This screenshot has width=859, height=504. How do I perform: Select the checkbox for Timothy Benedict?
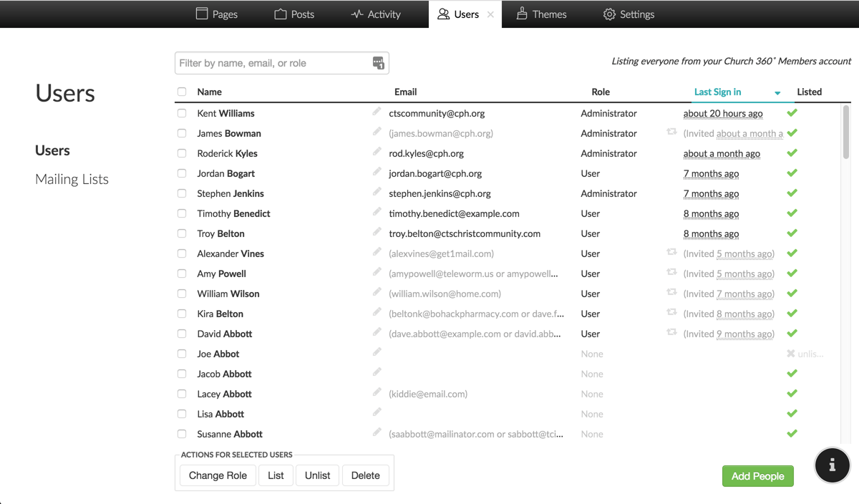point(181,213)
